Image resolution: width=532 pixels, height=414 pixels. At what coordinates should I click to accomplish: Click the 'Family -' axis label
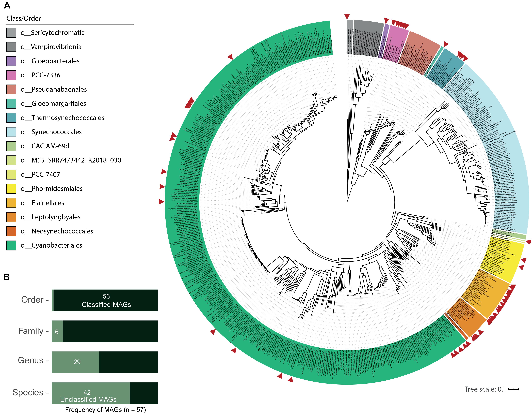tap(33, 331)
